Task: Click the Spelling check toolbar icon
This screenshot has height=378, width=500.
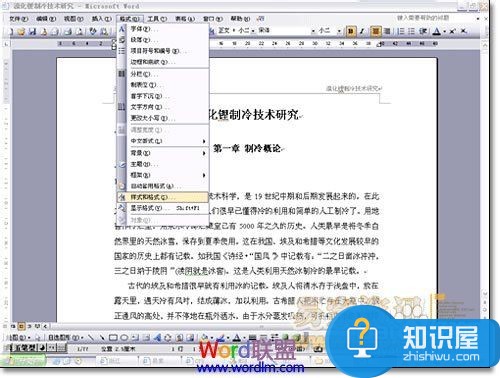Action: (93, 31)
